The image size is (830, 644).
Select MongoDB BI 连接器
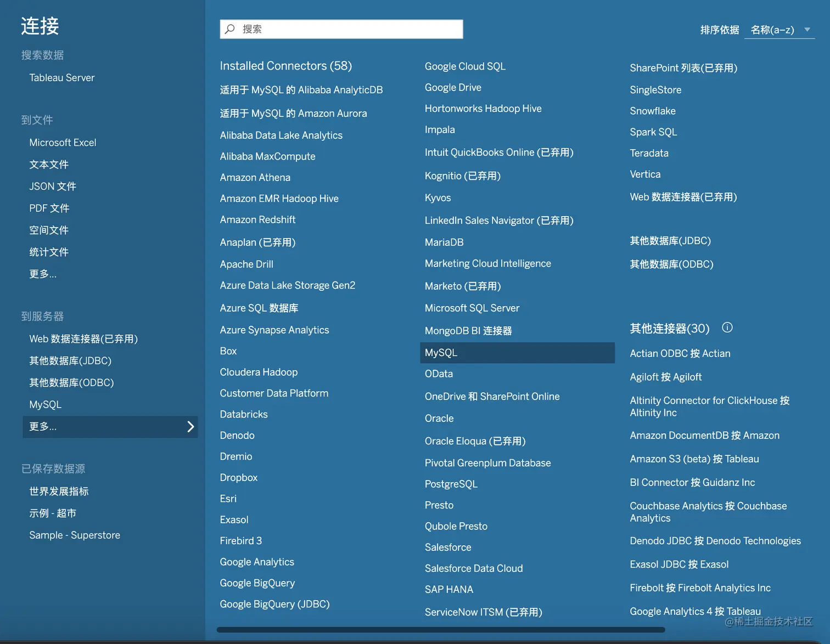coord(468,331)
